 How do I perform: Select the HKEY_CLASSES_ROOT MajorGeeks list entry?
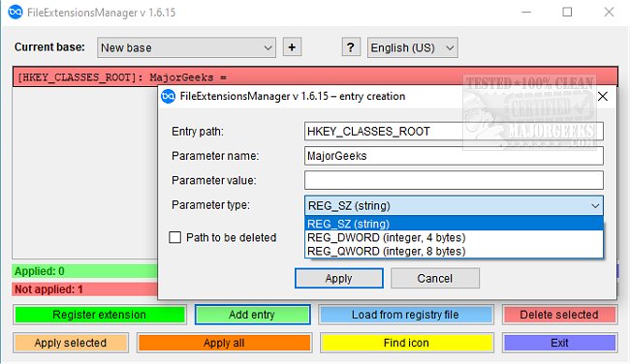[315, 77]
